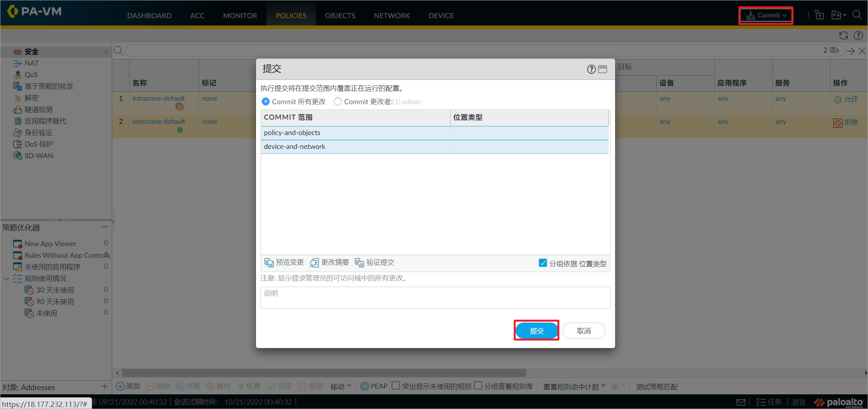Select 'Commit 所有更改' radio option
Image resolution: width=868 pixels, height=409 pixels.
pos(265,101)
